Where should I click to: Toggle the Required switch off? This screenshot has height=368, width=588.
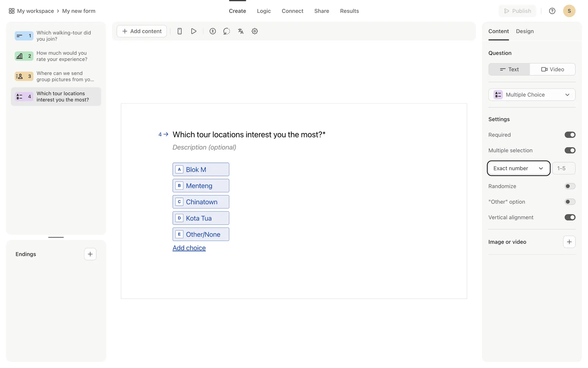[x=570, y=135]
